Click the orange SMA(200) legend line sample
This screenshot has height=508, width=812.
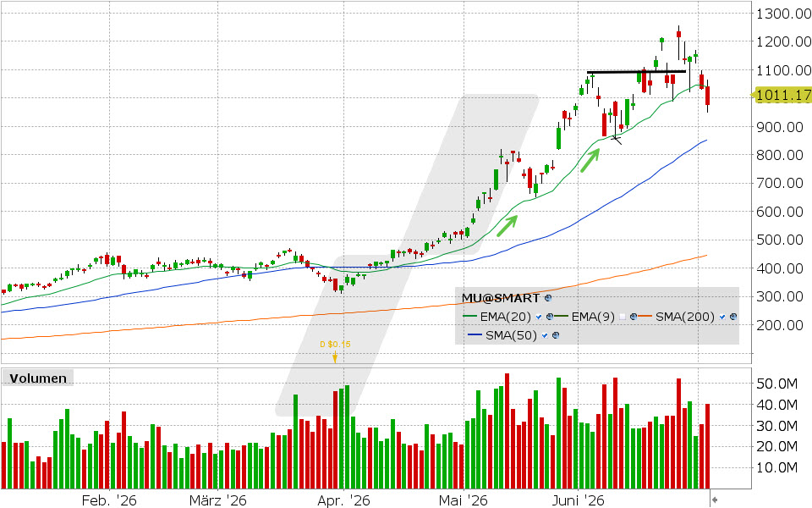pyautogui.click(x=645, y=317)
